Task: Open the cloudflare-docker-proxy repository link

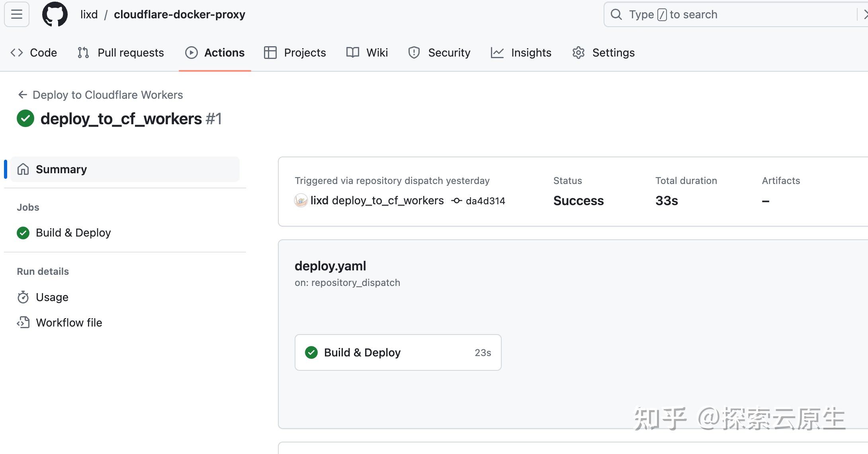Action: [x=179, y=14]
